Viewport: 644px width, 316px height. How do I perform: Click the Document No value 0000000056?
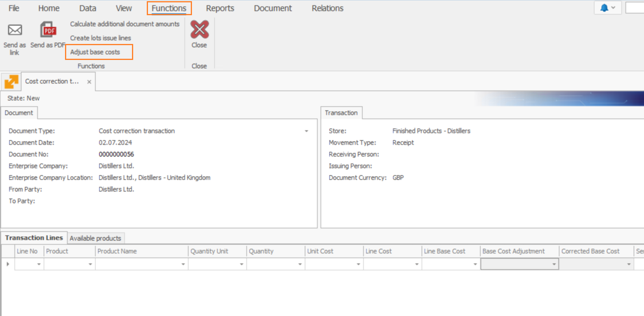pos(116,154)
